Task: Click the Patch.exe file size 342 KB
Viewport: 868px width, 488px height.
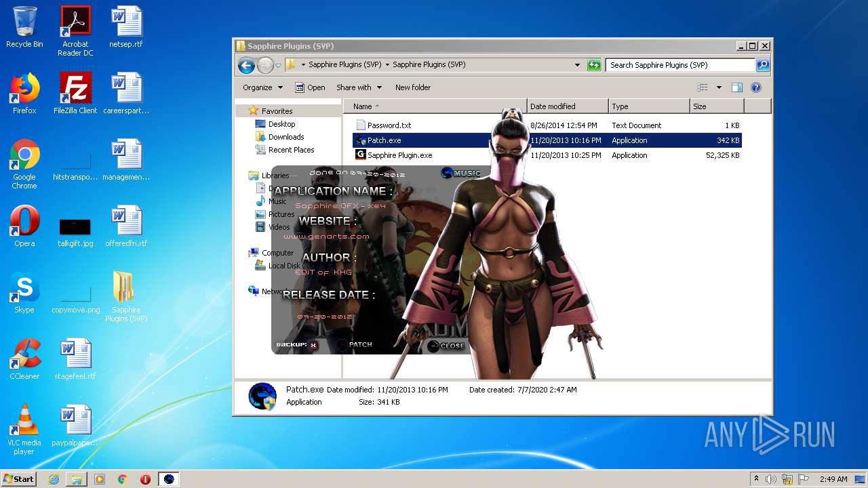Action: pos(728,140)
